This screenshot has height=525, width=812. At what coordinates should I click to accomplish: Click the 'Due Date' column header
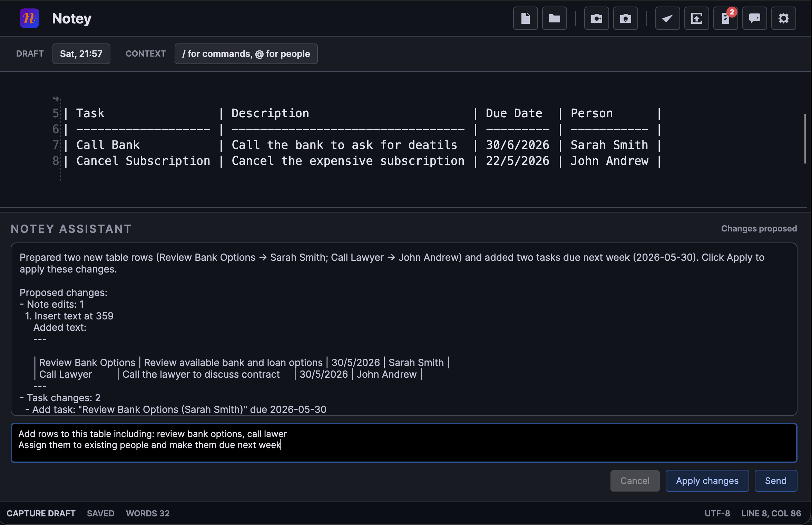point(514,113)
